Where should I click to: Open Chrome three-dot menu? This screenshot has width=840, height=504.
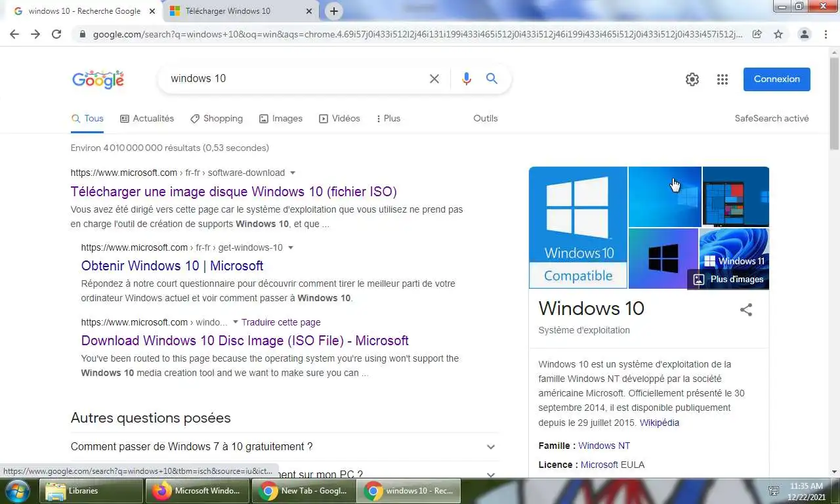[826, 34]
